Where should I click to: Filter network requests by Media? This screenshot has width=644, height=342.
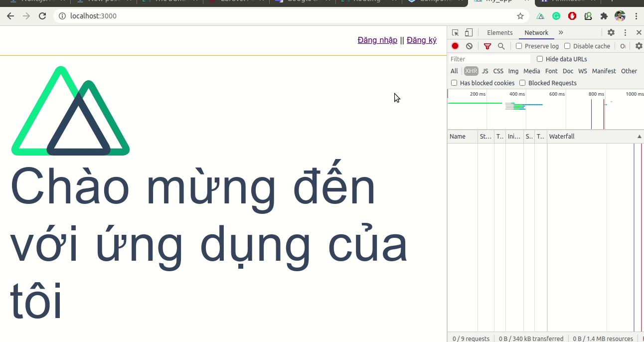tap(532, 71)
